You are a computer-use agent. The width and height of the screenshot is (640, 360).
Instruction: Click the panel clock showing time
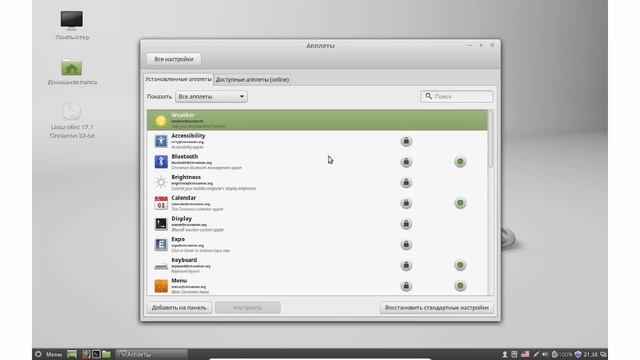pyautogui.click(x=591, y=354)
